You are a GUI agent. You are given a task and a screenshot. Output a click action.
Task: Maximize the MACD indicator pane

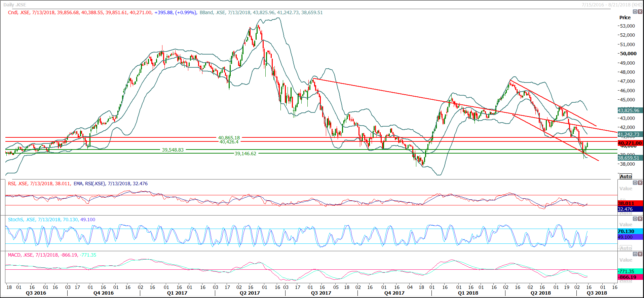(x=635, y=254)
